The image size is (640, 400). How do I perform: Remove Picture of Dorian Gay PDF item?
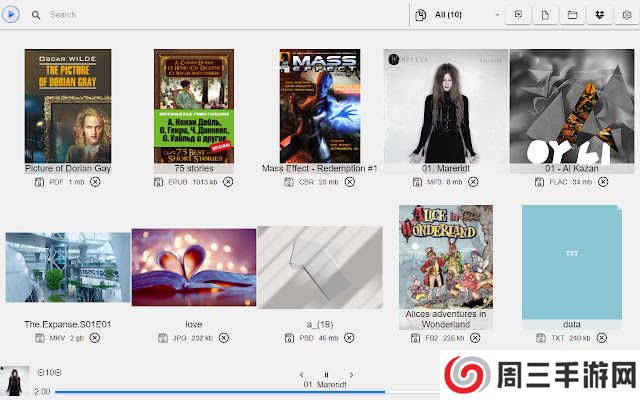pyautogui.click(x=95, y=182)
